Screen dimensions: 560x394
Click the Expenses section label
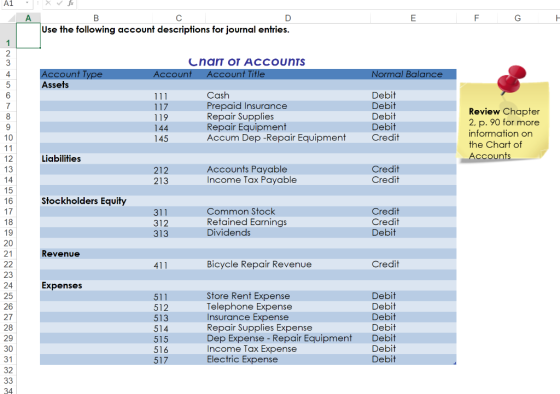pos(62,286)
